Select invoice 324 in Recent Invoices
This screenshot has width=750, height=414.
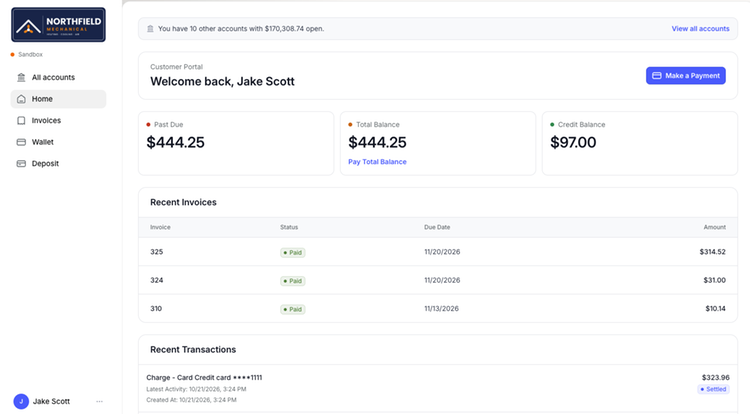(438, 280)
